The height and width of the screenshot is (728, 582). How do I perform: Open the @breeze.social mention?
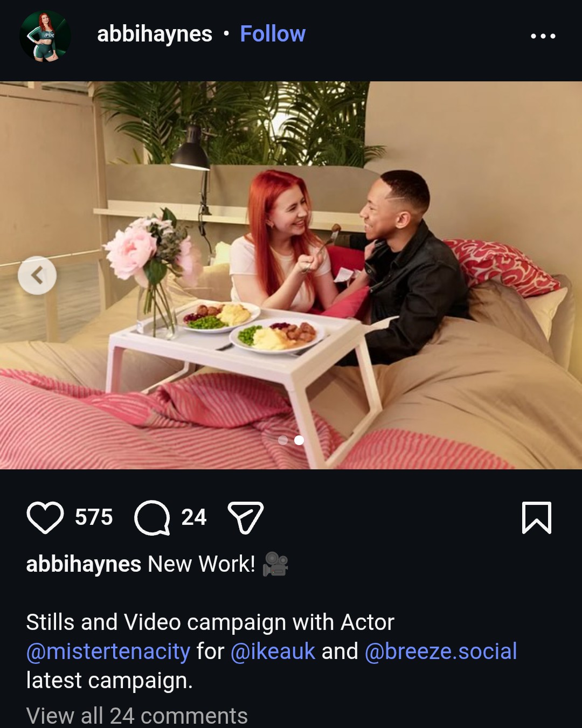(x=441, y=651)
